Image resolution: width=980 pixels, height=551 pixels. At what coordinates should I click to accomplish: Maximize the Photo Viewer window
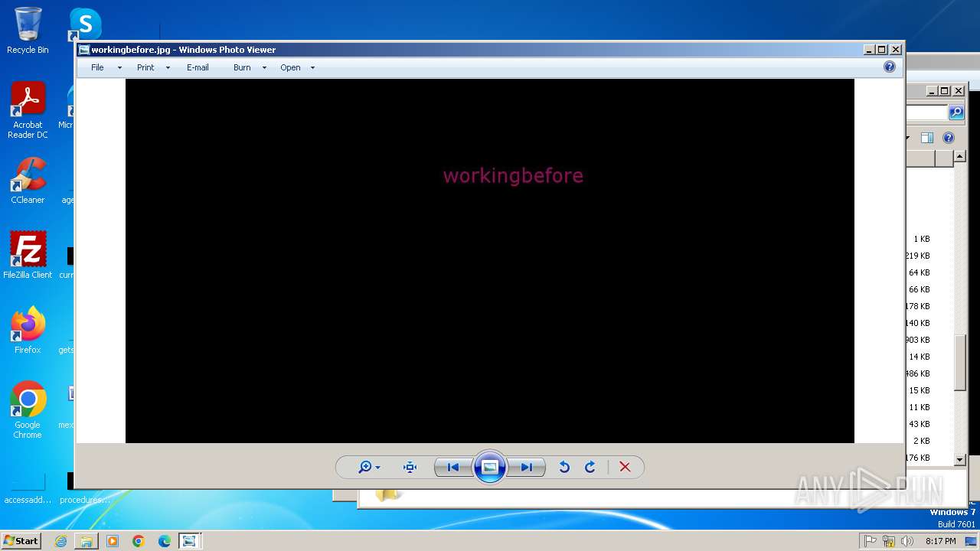click(x=882, y=50)
